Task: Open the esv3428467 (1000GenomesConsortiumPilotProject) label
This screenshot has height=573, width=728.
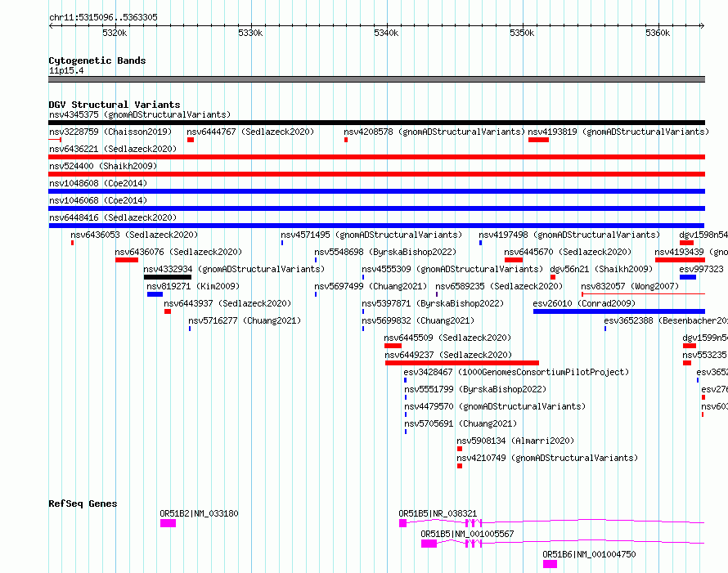Action: coord(516,372)
